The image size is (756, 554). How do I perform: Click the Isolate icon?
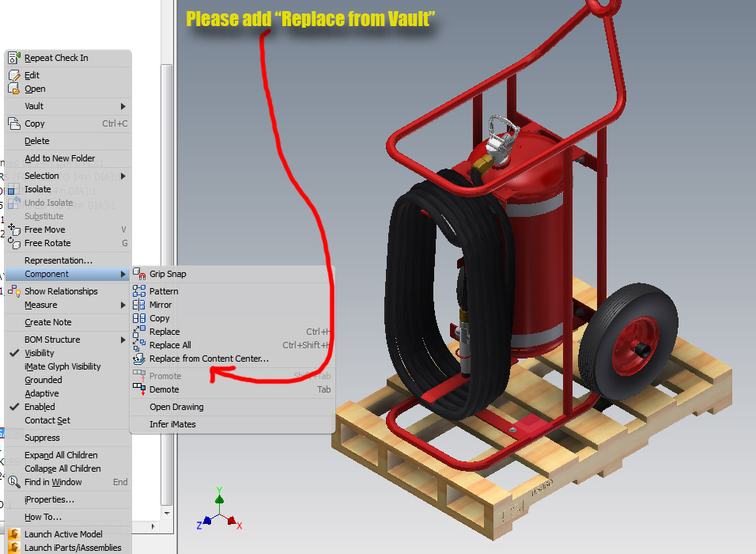pos(14,189)
